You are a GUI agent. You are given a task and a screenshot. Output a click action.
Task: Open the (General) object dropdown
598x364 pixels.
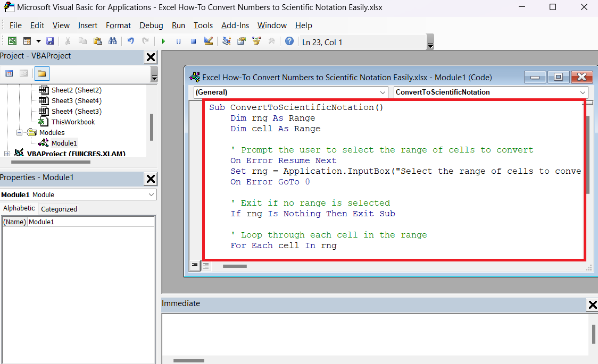383,92
